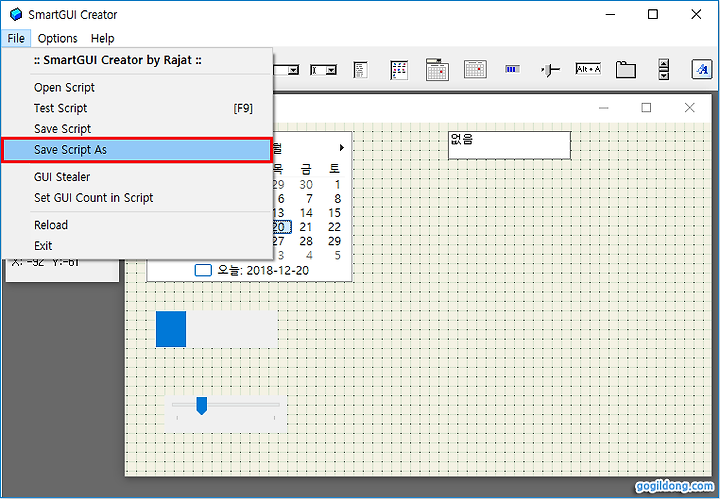Select day 28 in the calendar
This screenshot has height=499, width=720.
(x=306, y=241)
